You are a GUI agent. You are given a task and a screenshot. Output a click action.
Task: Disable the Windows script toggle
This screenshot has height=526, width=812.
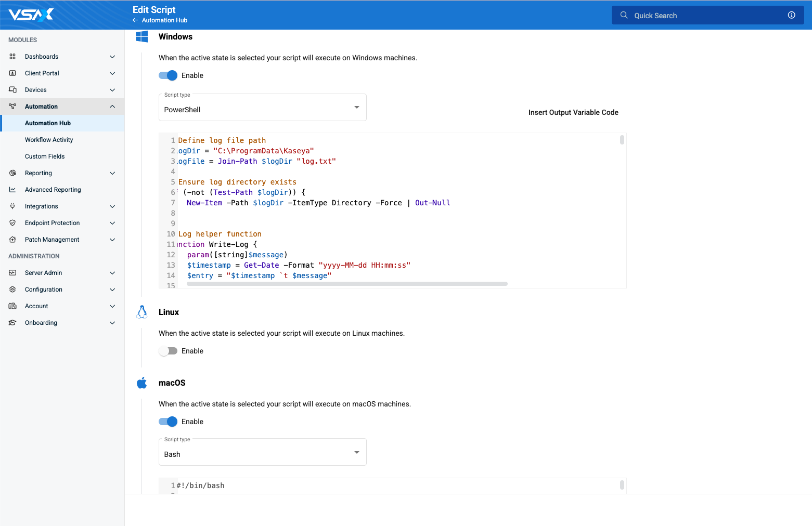(x=168, y=75)
